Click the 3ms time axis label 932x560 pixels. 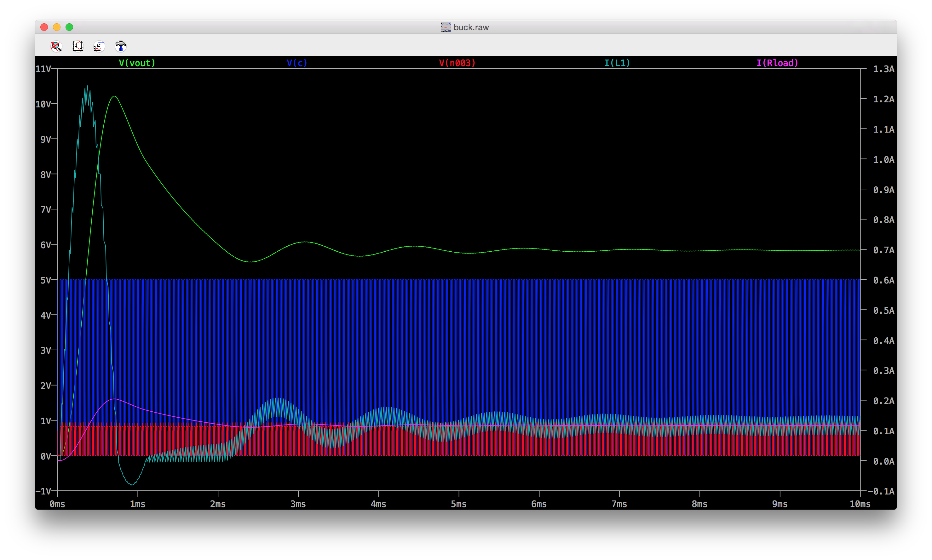point(298,504)
